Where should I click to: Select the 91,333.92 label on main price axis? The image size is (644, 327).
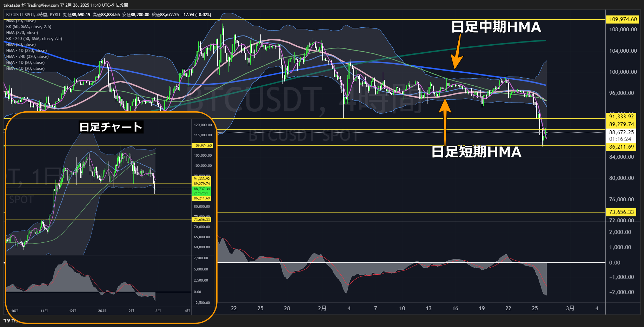pos(621,117)
